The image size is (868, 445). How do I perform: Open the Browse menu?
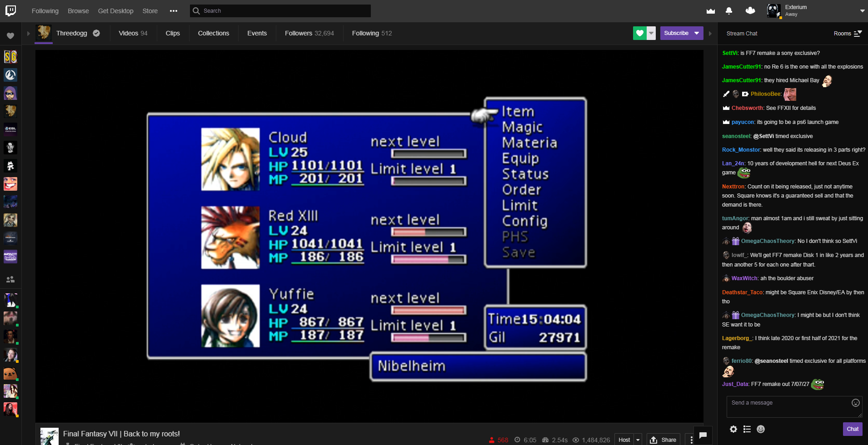78,10
